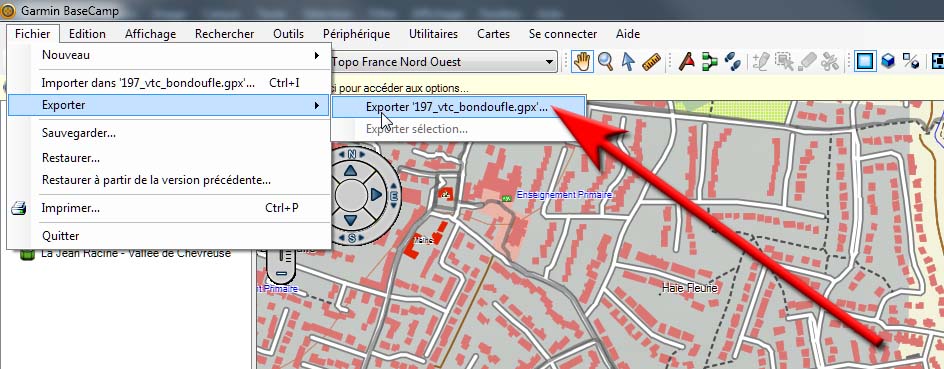The image size is (944, 369).
Task: Select the arrow selection tool
Action: click(628, 61)
